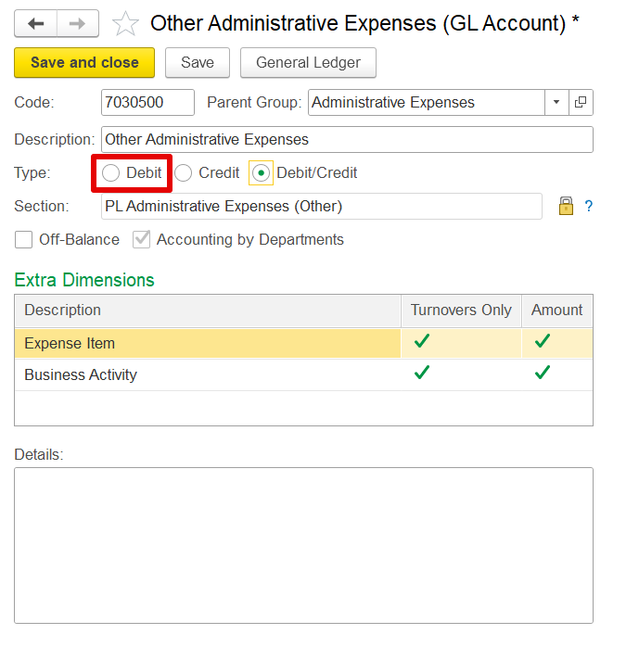Click the back arrow navigation button
The width and height of the screenshot is (639, 672).
[x=36, y=23]
